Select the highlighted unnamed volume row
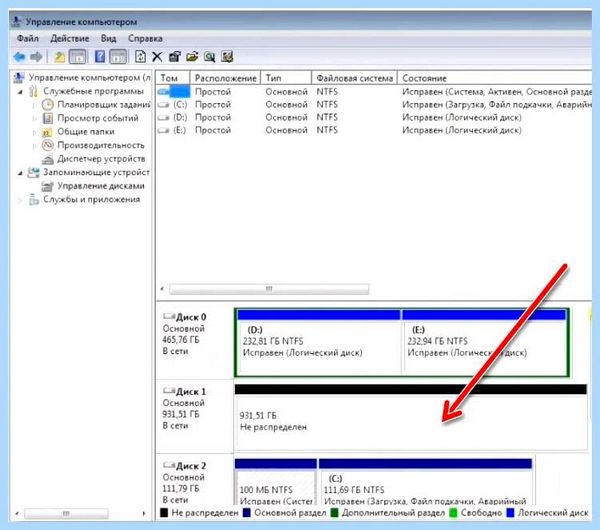Image resolution: width=600 pixels, height=530 pixels. click(x=374, y=92)
